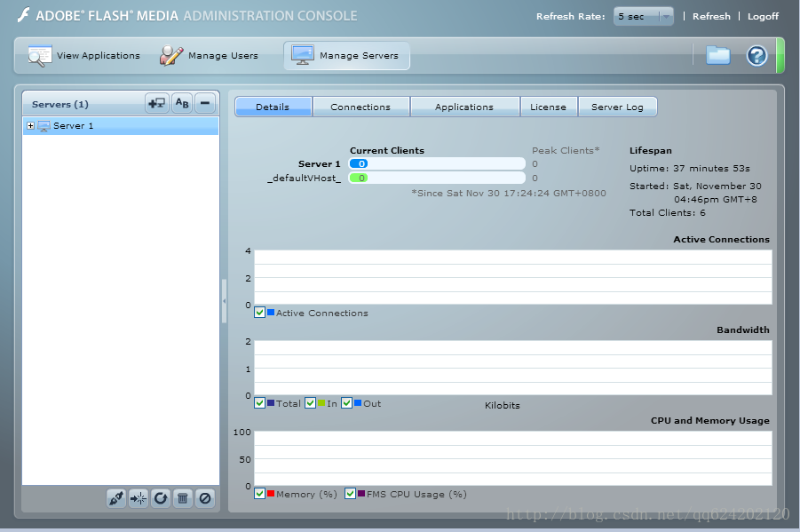Image resolution: width=800 pixels, height=532 pixels.
Task: Click the 'Since Sat Nov 30 17:24:24' note
Action: pyautogui.click(x=509, y=193)
